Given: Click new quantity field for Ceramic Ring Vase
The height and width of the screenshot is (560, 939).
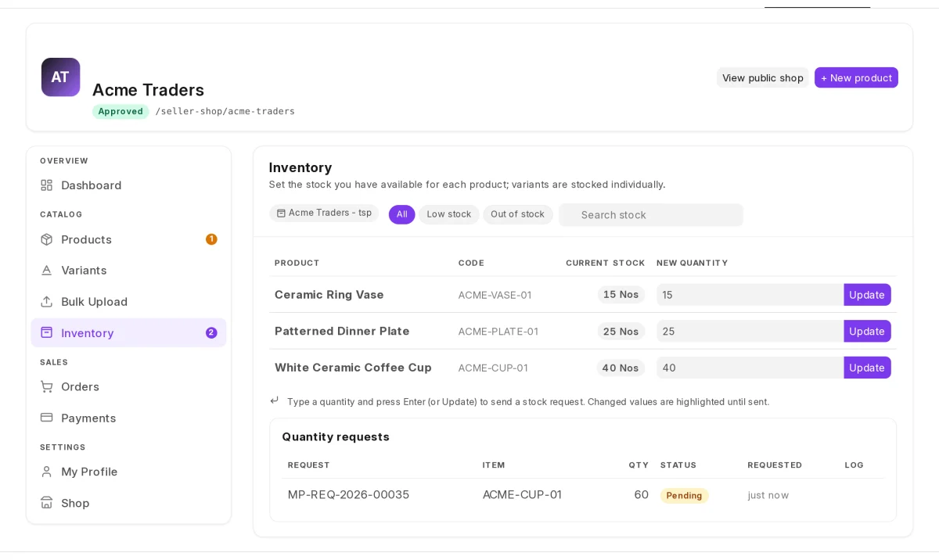Looking at the screenshot, I should 750,295.
